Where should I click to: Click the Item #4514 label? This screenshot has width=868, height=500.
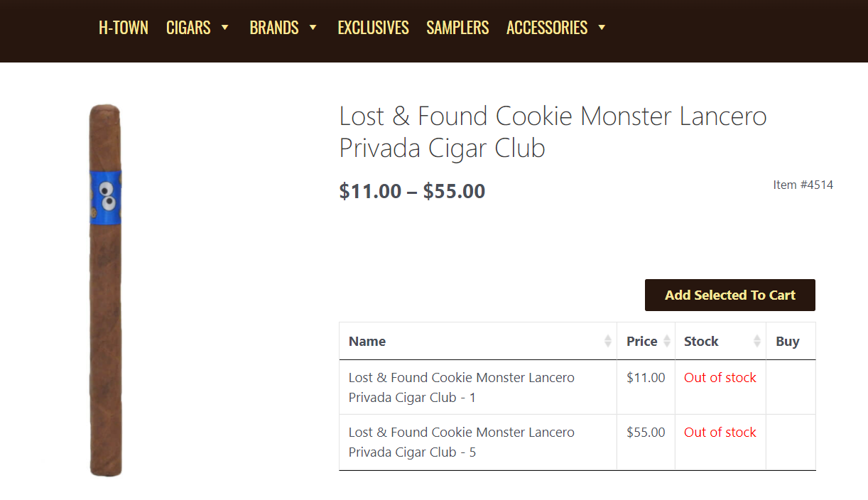[803, 185]
